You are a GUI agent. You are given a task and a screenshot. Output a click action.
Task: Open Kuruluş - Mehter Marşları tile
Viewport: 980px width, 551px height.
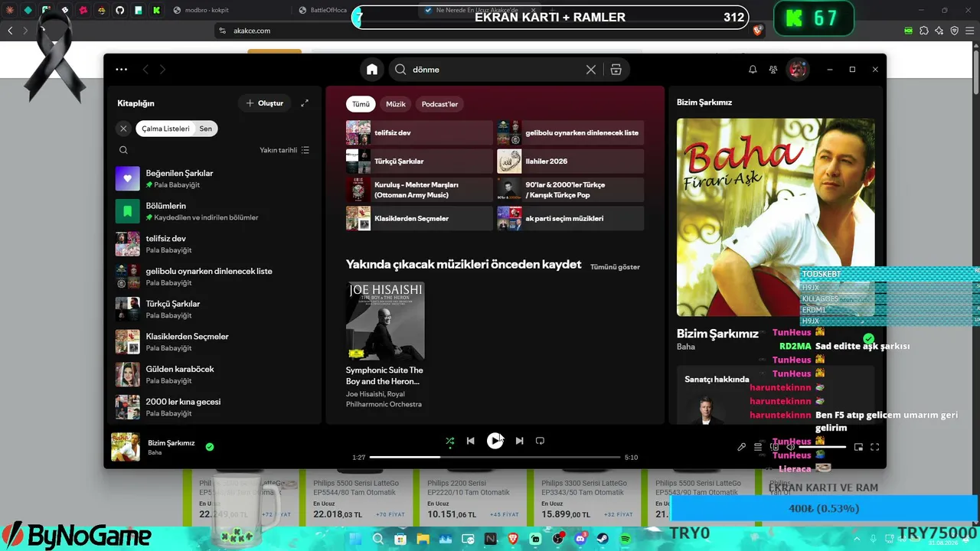(420, 190)
